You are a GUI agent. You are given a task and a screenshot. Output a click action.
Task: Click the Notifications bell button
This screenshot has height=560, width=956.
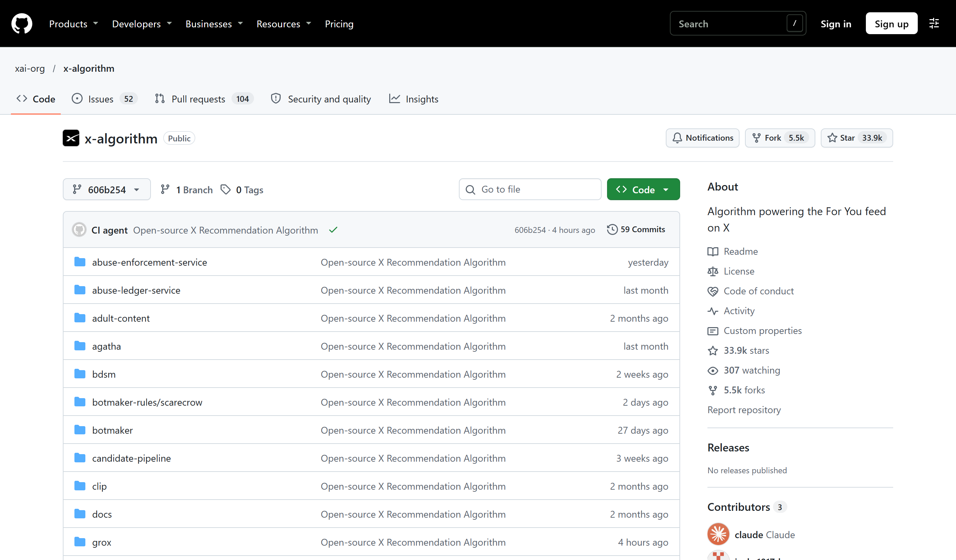coord(703,138)
